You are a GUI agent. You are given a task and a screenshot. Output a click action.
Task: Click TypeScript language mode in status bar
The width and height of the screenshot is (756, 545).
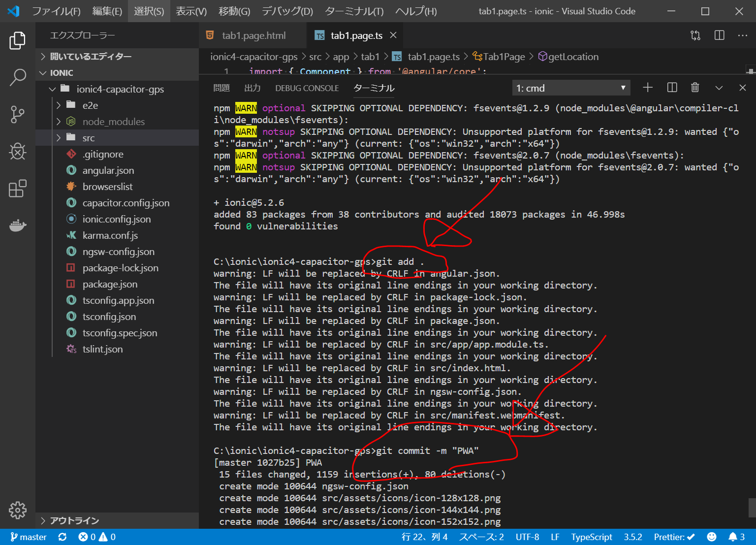tap(591, 537)
